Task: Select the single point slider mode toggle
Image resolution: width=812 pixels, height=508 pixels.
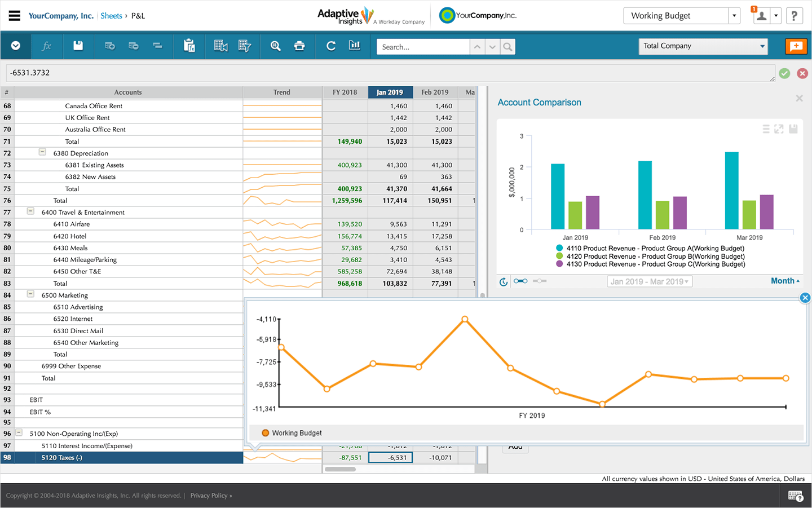Action: click(540, 281)
